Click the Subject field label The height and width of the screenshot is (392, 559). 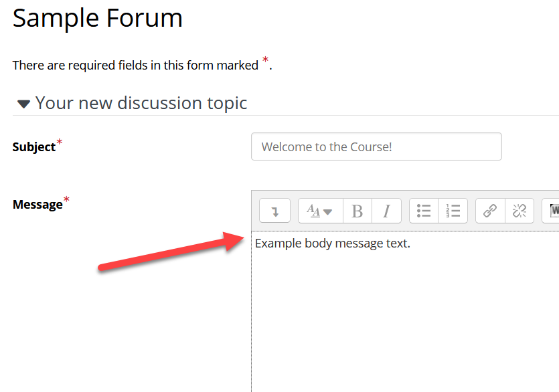tap(33, 147)
